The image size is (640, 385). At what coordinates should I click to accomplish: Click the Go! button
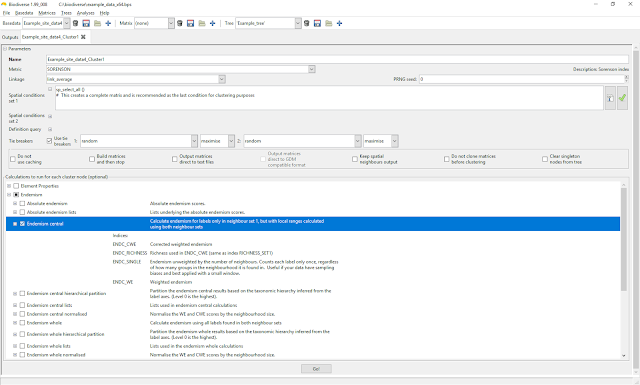click(316, 369)
